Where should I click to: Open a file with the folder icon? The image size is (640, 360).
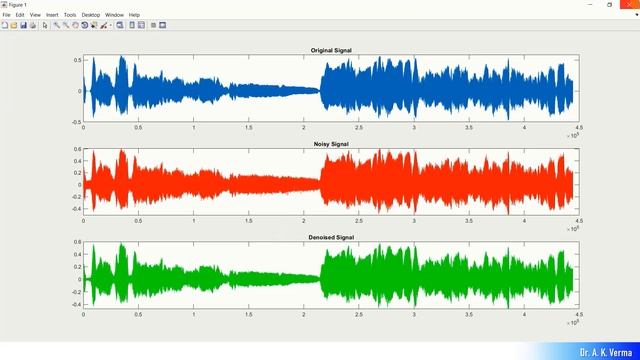(14, 25)
